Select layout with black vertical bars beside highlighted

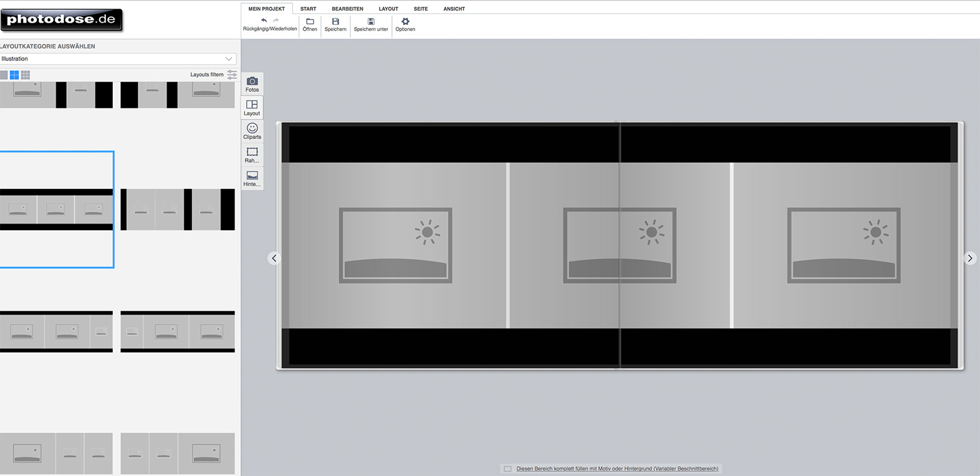178,210
